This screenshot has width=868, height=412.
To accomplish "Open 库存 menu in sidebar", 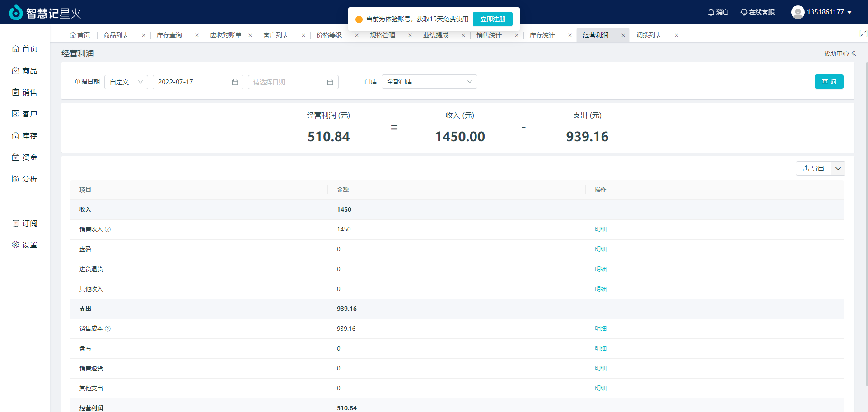I will point(25,135).
